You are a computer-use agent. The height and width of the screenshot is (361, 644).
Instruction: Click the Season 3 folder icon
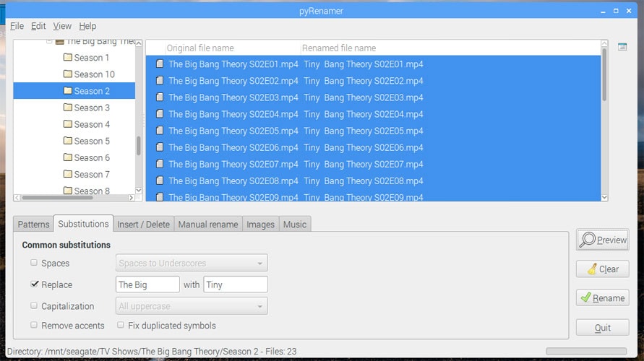[68, 107]
